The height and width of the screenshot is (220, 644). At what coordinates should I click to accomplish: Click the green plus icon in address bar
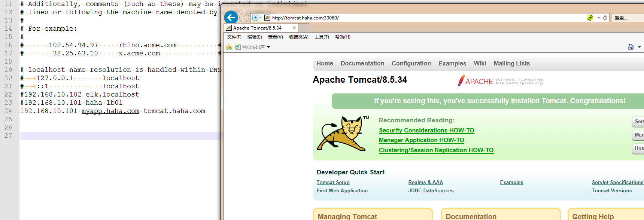pos(590,18)
